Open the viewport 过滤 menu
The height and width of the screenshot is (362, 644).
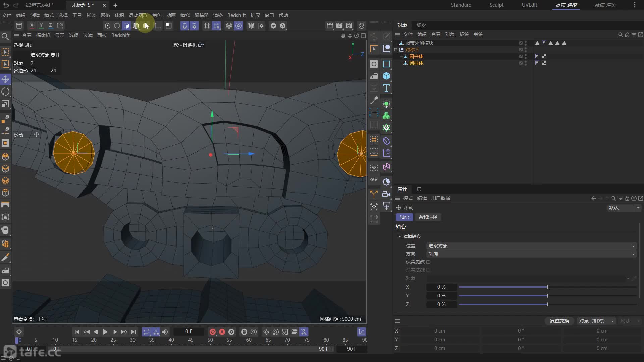(x=88, y=35)
